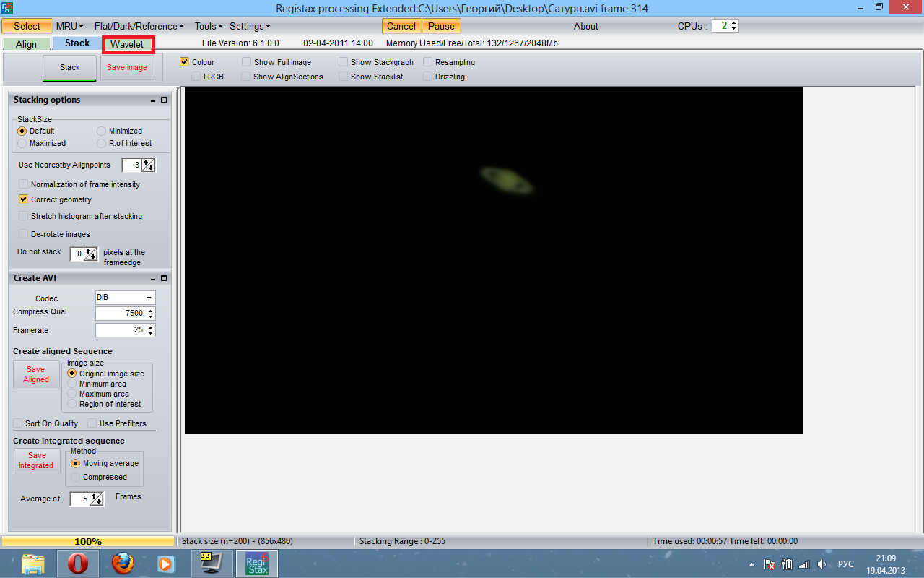The height and width of the screenshot is (578, 924).
Task: Enable Show Full Image
Action: (247, 62)
